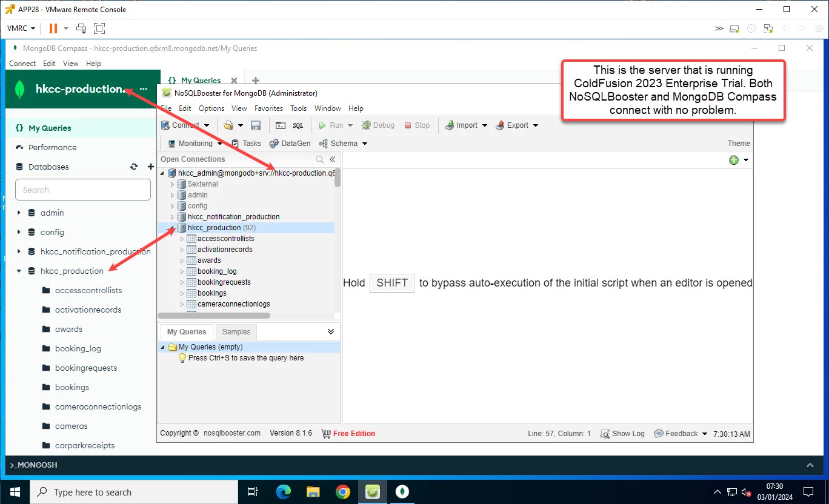Open the Feedback status bar menu
This screenshot has height=504, width=829.
tap(681, 434)
